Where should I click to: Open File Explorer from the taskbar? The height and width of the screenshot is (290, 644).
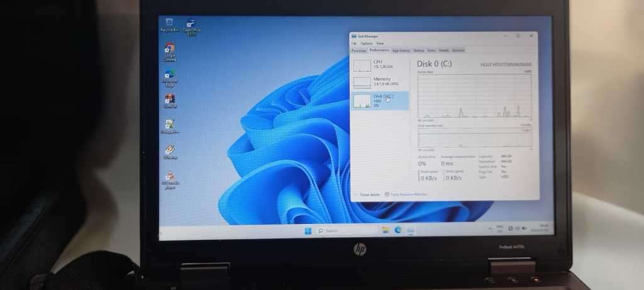pyautogui.click(x=386, y=230)
